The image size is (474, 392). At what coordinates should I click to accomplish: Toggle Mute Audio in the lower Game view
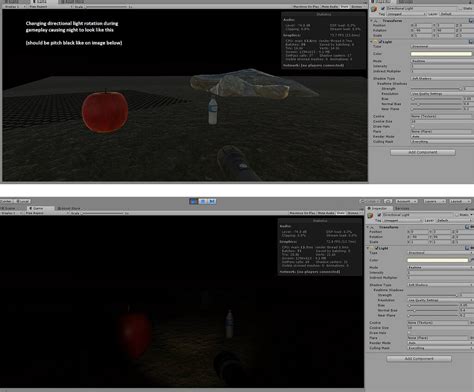[x=326, y=213]
